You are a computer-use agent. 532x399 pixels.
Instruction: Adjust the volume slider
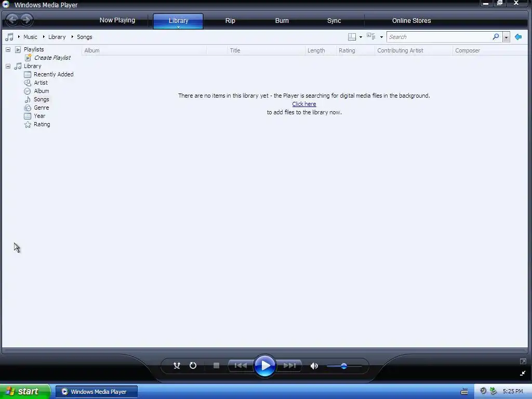coord(344,366)
